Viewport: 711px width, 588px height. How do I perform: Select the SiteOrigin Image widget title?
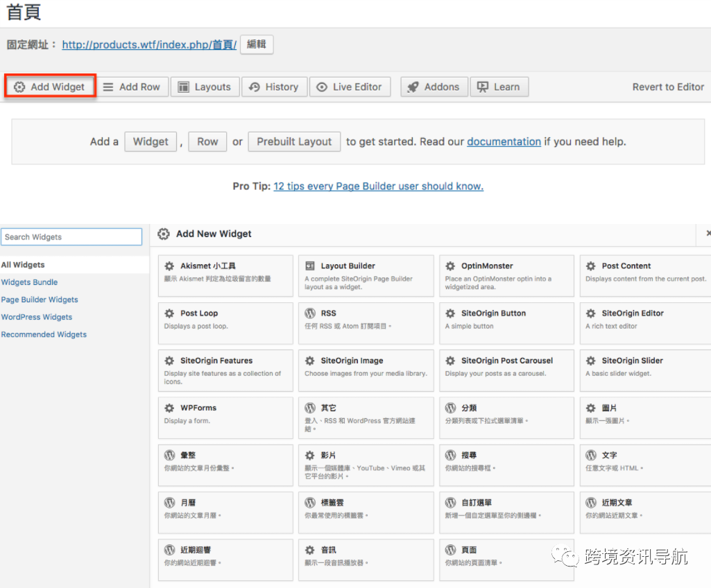pyautogui.click(x=352, y=361)
